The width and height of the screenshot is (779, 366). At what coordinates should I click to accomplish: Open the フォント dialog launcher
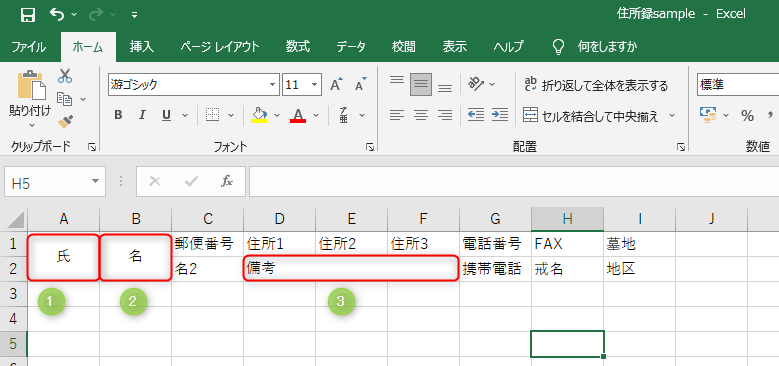pyautogui.click(x=370, y=146)
